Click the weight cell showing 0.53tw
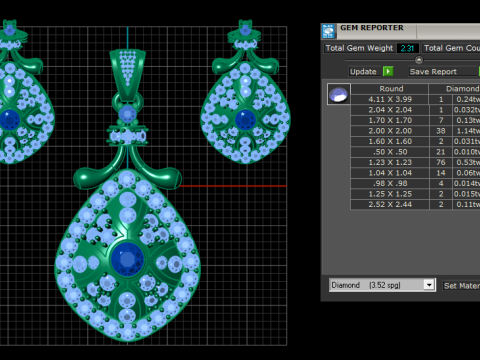 [x=466, y=162]
